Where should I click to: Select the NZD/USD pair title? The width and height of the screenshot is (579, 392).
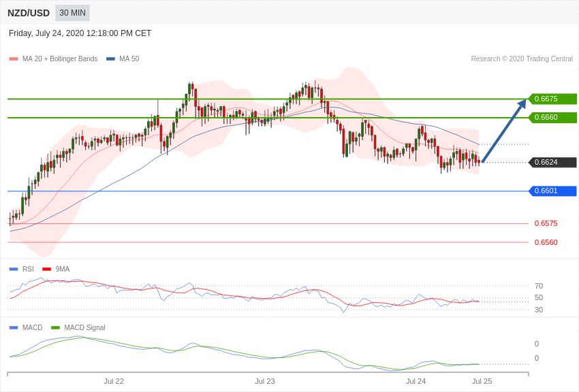[x=29, y=14]
